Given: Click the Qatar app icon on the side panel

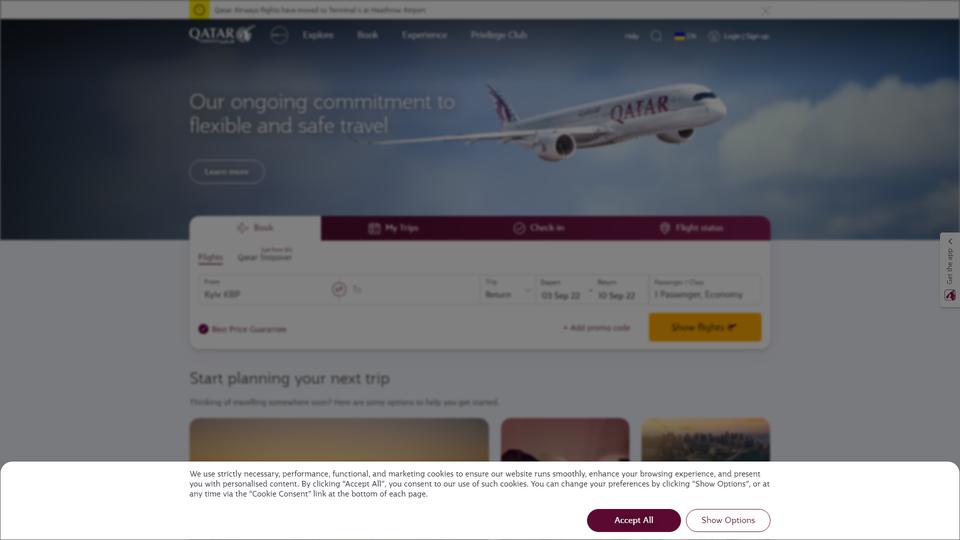Looking at the screenshot, I should click(950, 295).
